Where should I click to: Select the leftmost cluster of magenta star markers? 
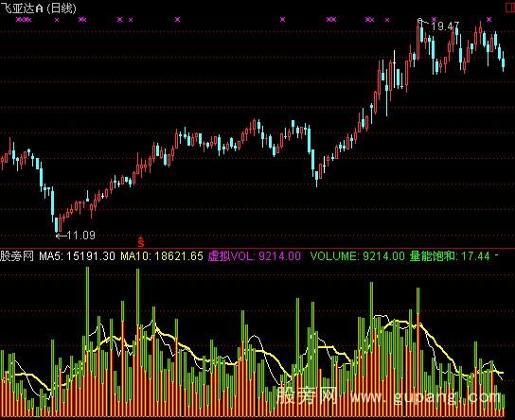tap(24, 20)
